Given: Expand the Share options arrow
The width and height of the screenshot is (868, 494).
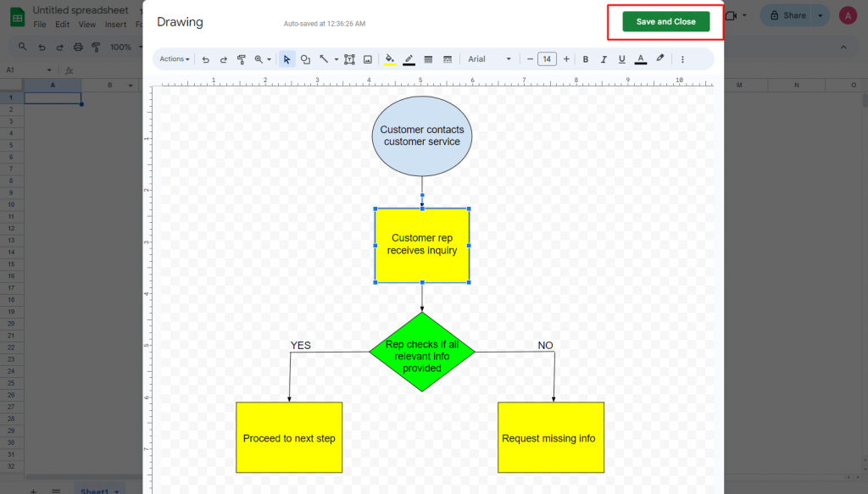Looking at the screenshot, I should 821,15.
